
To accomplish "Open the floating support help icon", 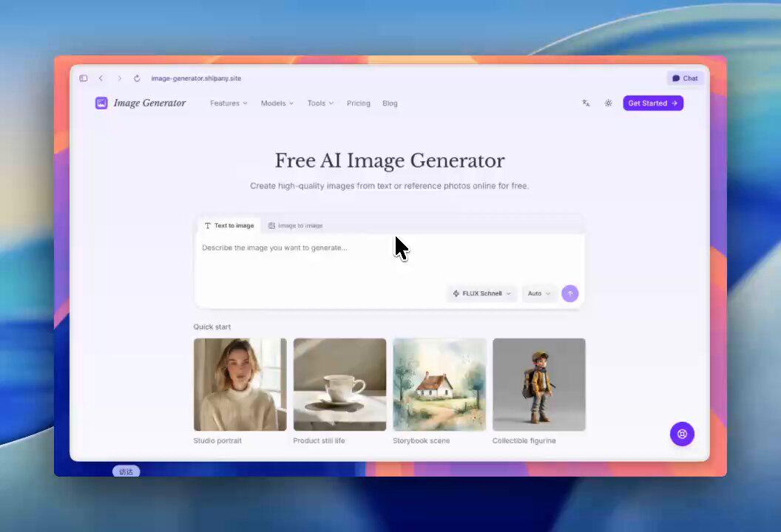I will (682, 434).
